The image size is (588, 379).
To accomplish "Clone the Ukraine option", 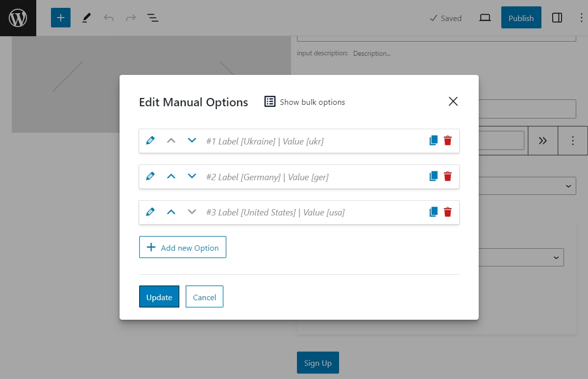I will pos(433,141).
